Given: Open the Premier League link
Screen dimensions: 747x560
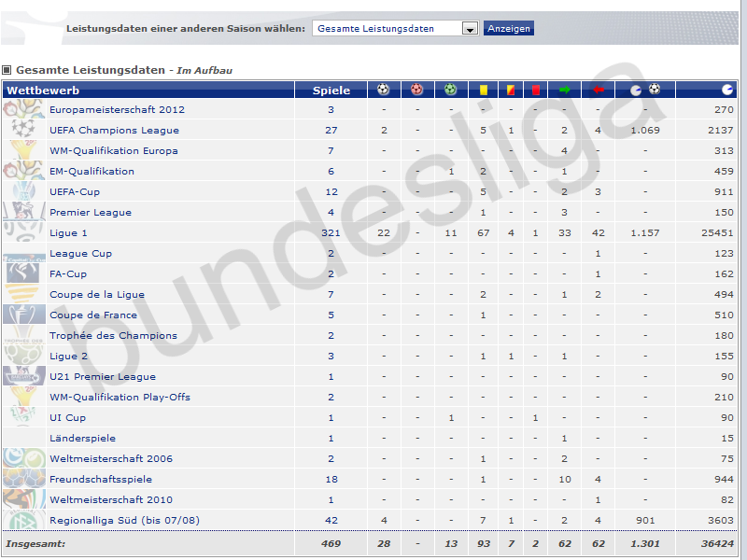Looking at the screenshot, I should (91, 212).
